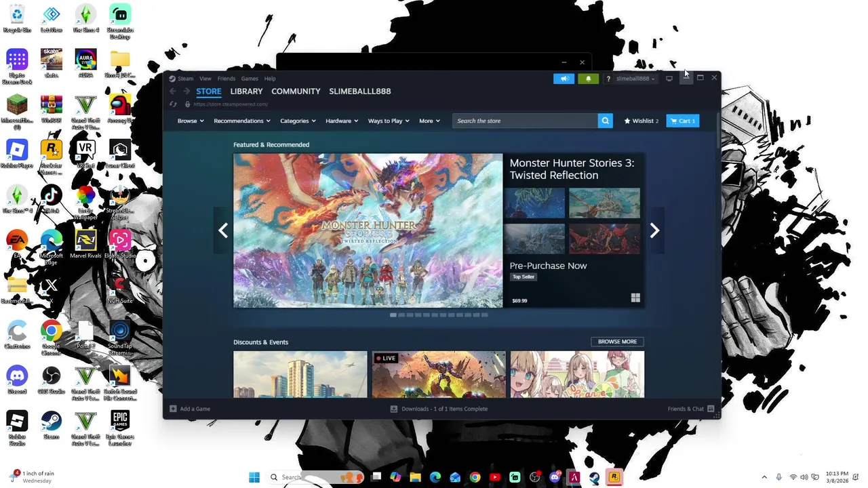Select Rockstar Games Launcher desktop icon
This screenshot has height=488, width=868.
[x=52, y=157]
